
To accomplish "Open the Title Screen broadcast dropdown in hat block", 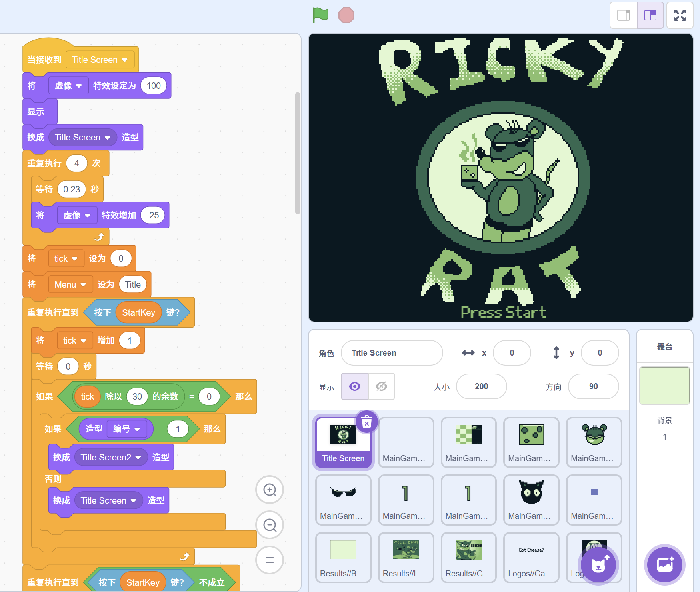I will (125, 60).
